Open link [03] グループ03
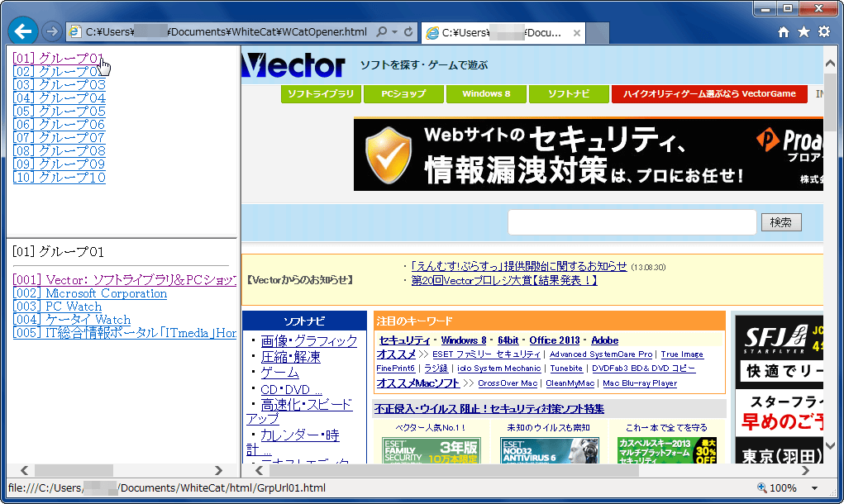The image size is (844, 504). click(x=60, y=85)
